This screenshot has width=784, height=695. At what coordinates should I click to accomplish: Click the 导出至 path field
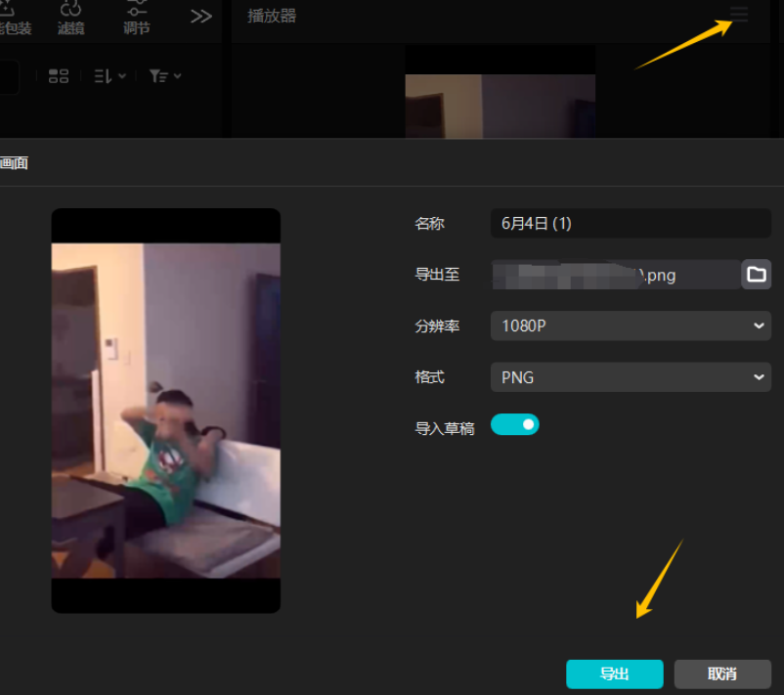[x=614, y=275]
